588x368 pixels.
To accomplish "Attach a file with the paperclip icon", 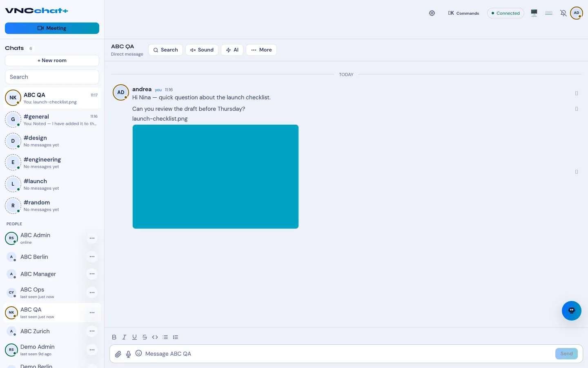I will 118,354.
